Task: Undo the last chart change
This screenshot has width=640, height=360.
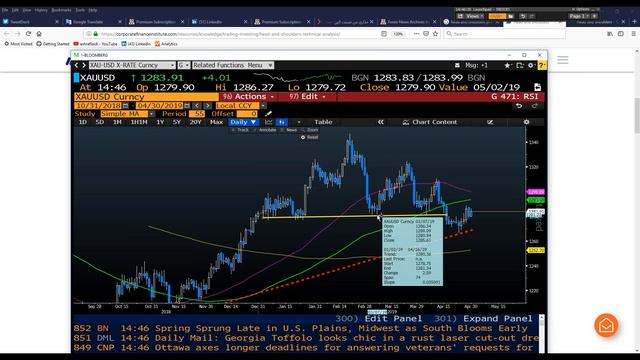Action: (519, 106)
